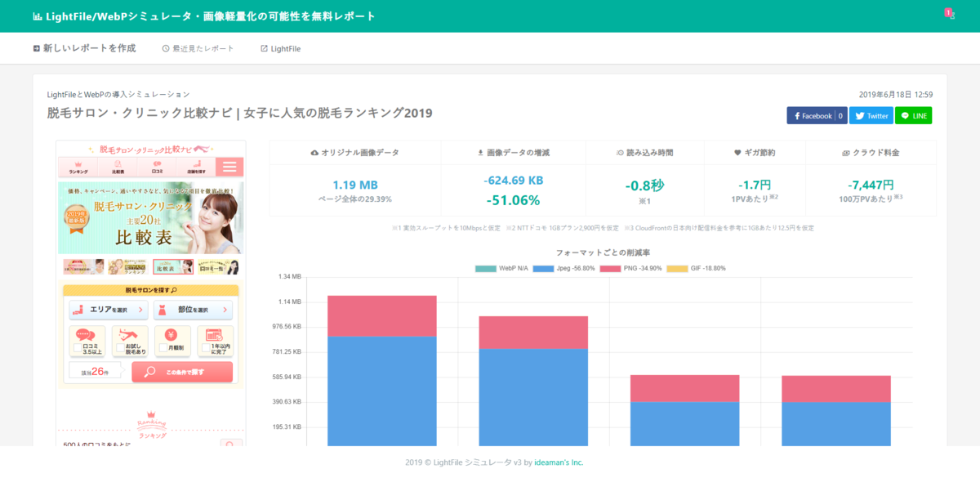Click the 1.19 MB original image value
Image resolution: width=980 pixels, height=478 pixels.
click(x=355, y=185)
